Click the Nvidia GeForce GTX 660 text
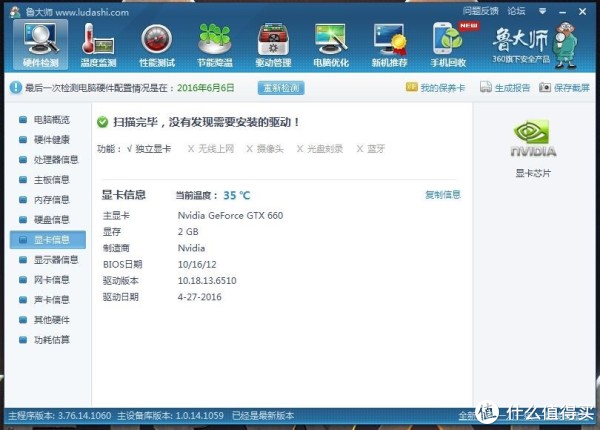Screen dimensions: 600x430 point(230,215)
